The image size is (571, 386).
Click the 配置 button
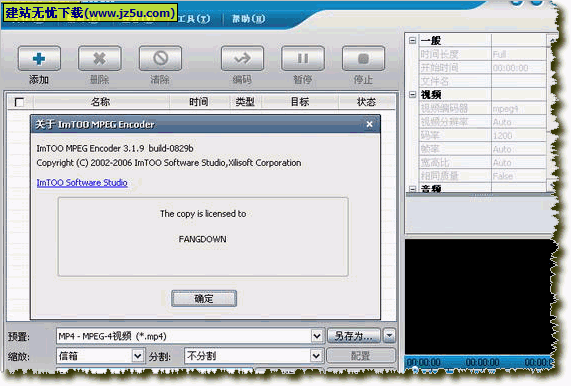tap(361, 356)
